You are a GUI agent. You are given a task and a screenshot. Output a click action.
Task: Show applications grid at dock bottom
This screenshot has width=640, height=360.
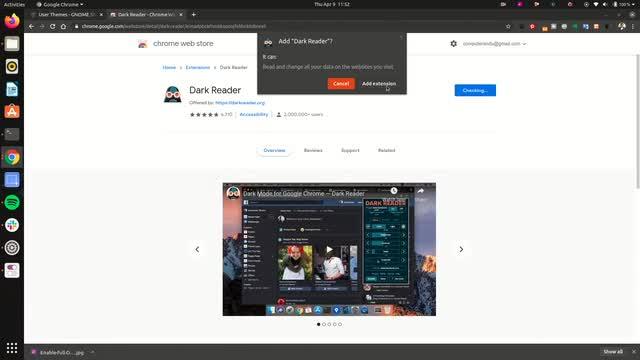pyautogui.click(x=12, y=348)
